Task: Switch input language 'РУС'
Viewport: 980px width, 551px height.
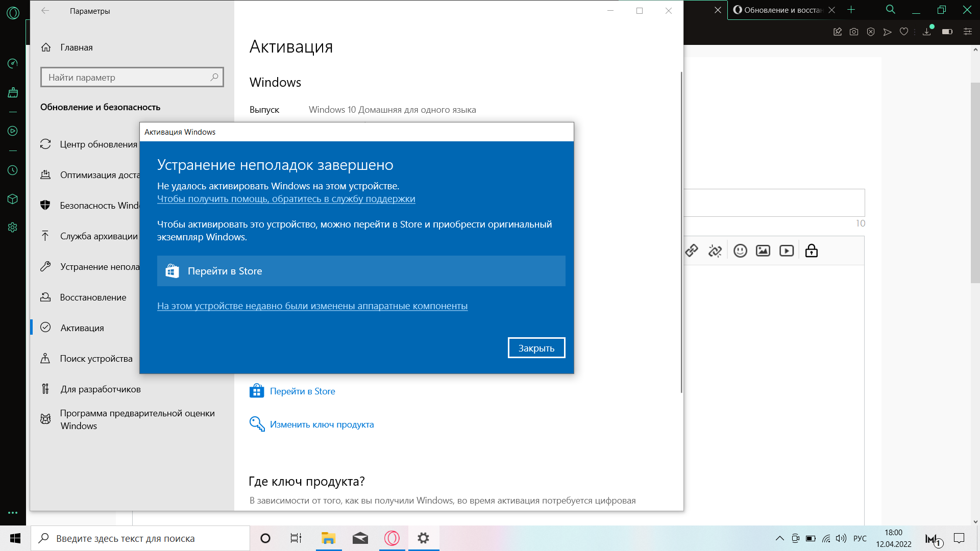Action: [x=860, y=538]
